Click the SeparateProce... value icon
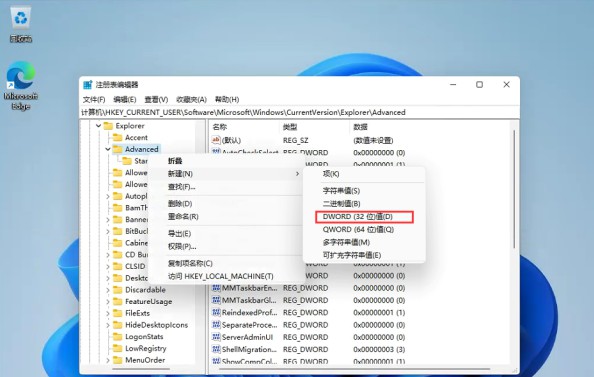Image resolution: width=594 pixels, height=377 pixels. pos(216,325)
